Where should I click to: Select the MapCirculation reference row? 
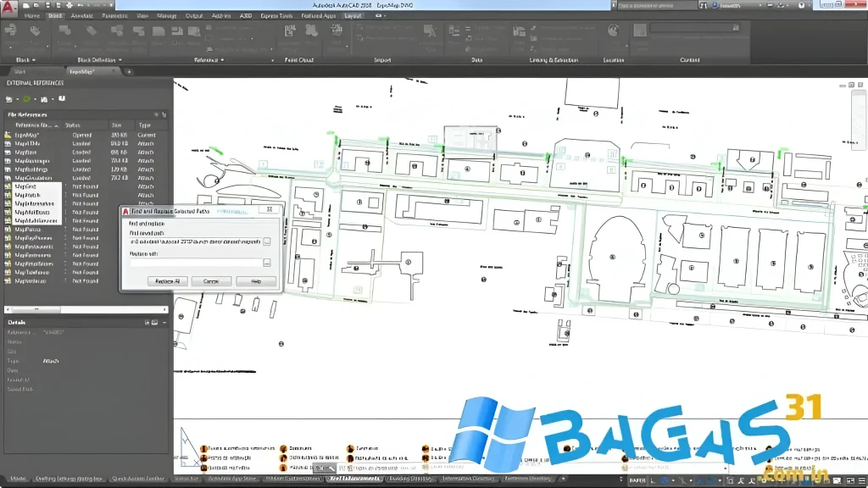86,178
